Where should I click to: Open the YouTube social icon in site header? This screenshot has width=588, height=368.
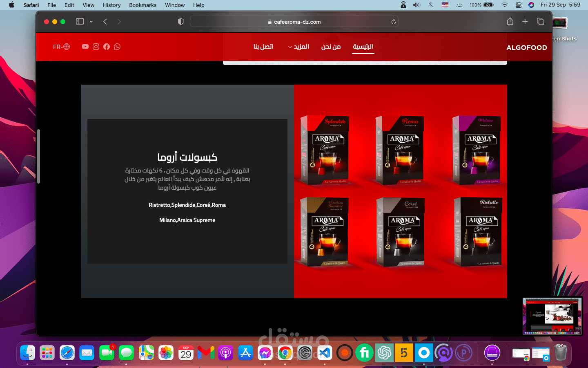85,47
